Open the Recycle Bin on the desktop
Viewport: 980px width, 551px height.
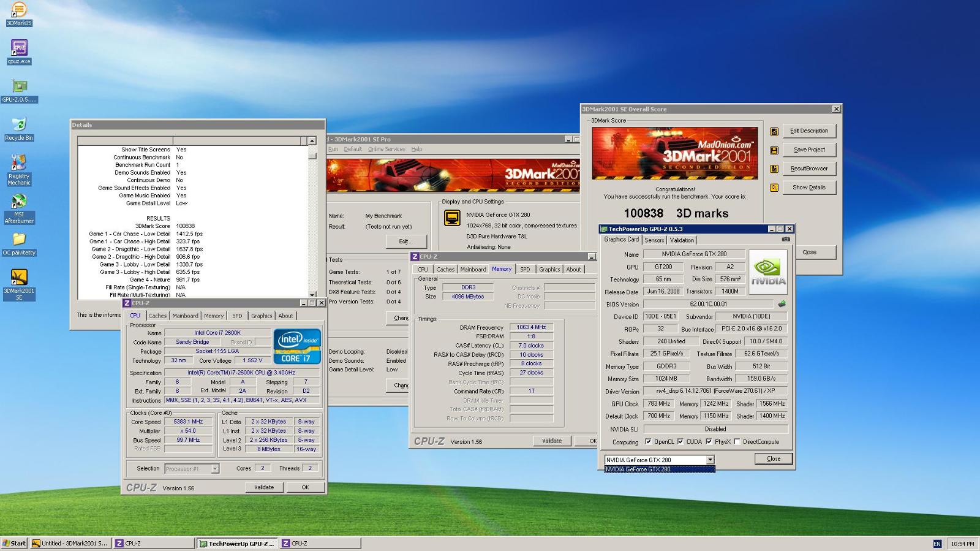[x=19, y=129]
